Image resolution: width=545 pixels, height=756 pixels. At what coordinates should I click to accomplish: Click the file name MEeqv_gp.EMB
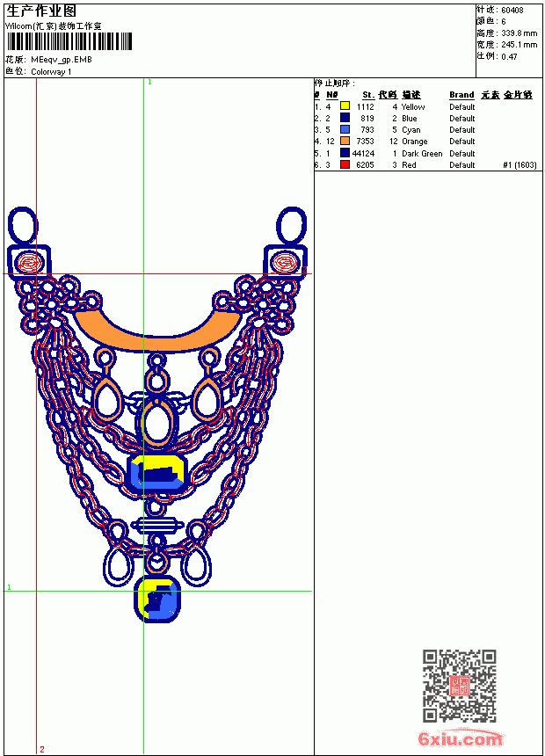(x=62, y=60)
